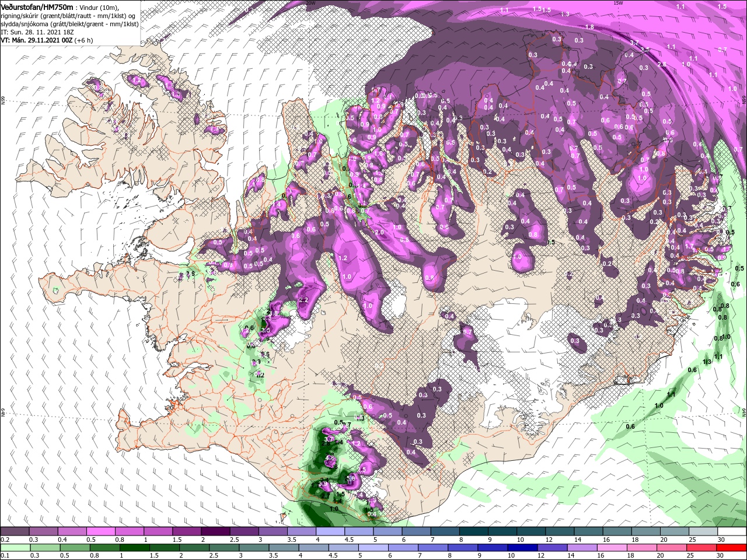The height and width of the screenshot is (560, 747).
Task: Pick the snow-scale swatch from 1 to 1.5
Action: click(x=158, y=531)
